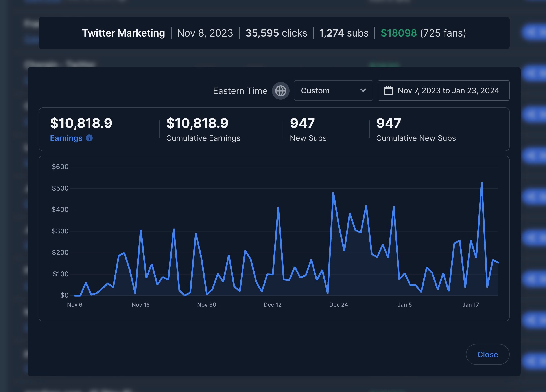
Task: Click the Dec 24 axis label
Action: tap(338, 305)
